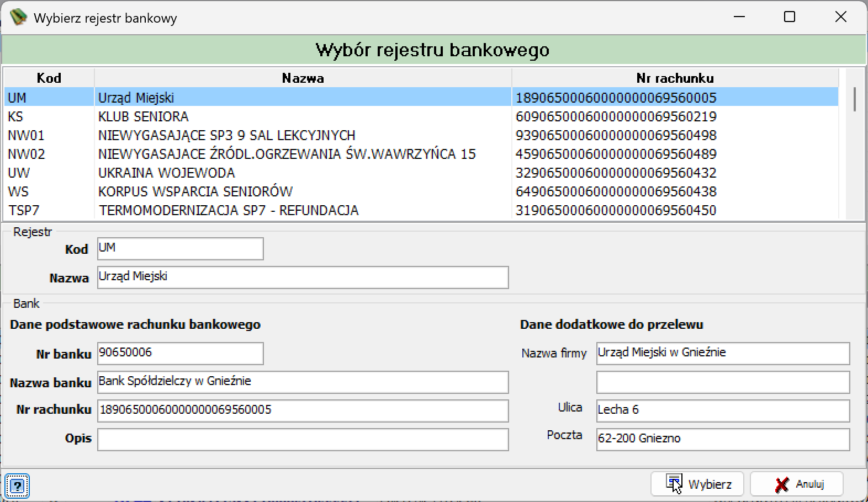Select TERMOMODERNIZACJA SP7 - REFUNDACJA row

point(421,210)
